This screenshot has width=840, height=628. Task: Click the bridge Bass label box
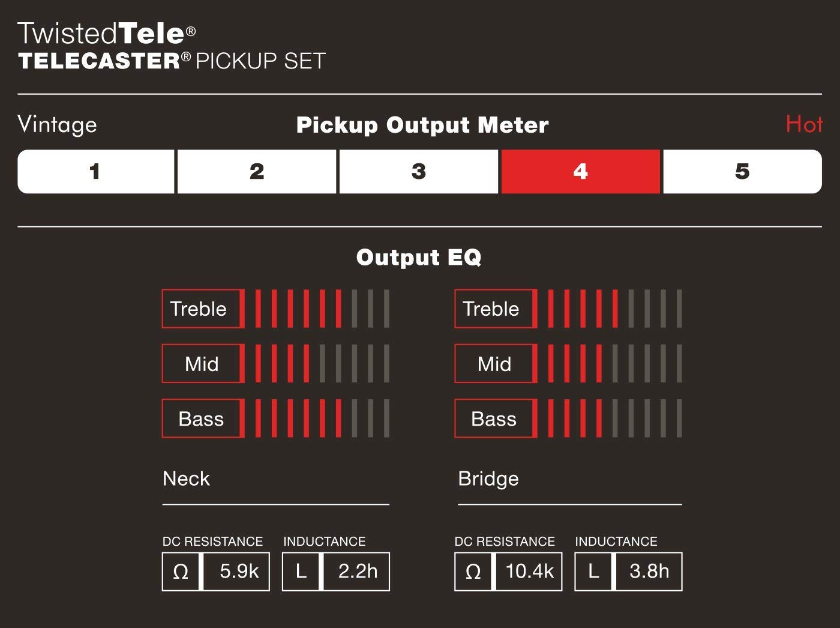pos(494,418)
